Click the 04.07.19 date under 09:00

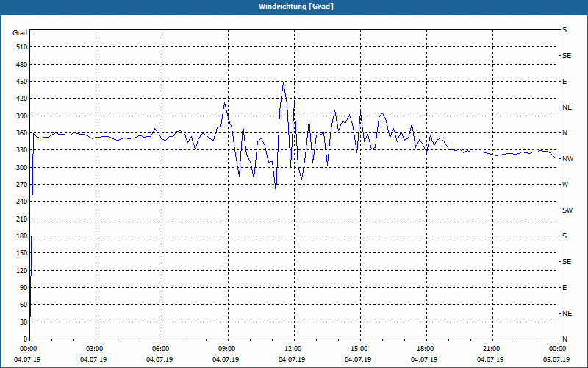[226, 360]
